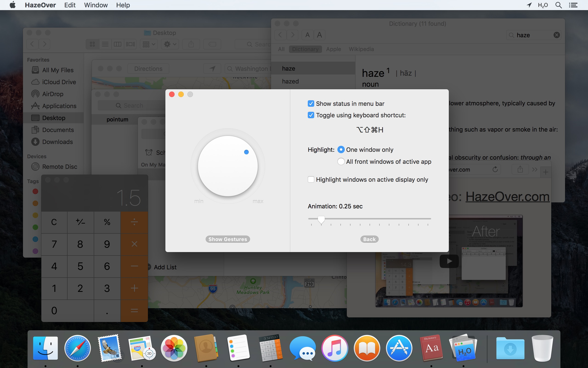
Task: Play the HazeOver video thumbnail
Action: point(449,261)
